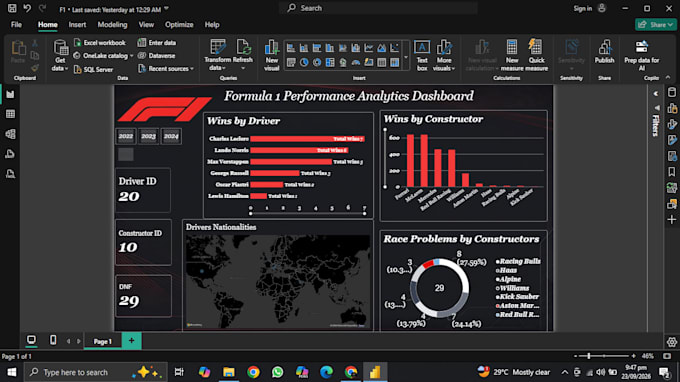Click Prep data for AI
This screenshot has height=382, width=680.
click(x=641, y=56)
